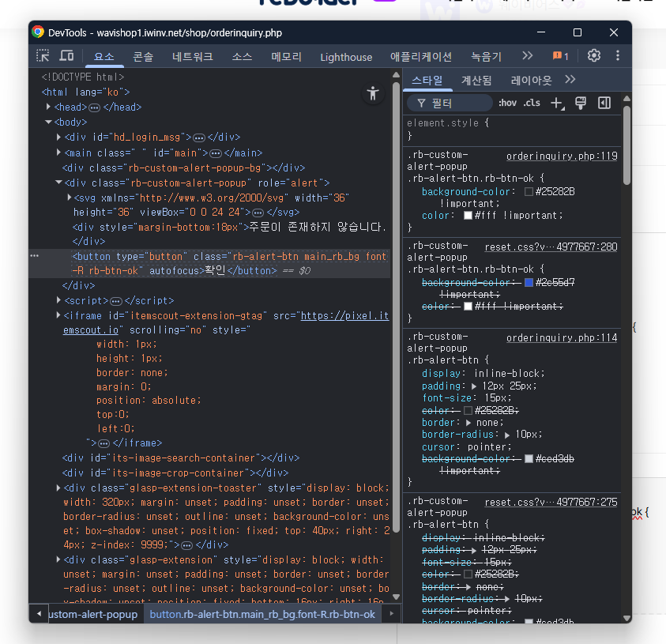
Task: Expand the hd_login_msg div node
Action: (58, 137)
